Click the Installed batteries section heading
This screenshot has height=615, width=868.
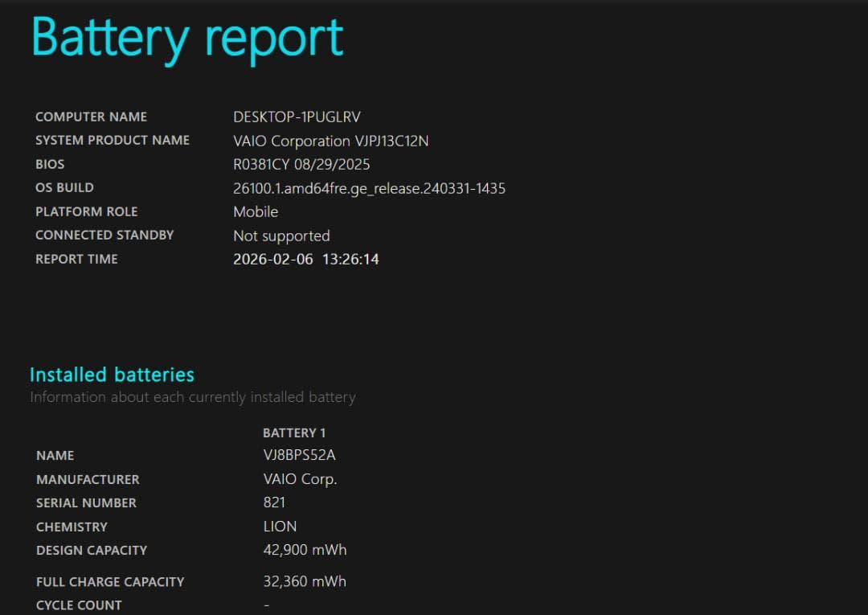click(x=112, y=374)
